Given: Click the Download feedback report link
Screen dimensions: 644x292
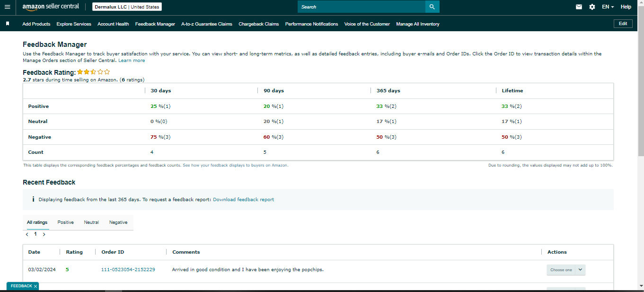Looking at the screenshot, I should coord(243,199).
